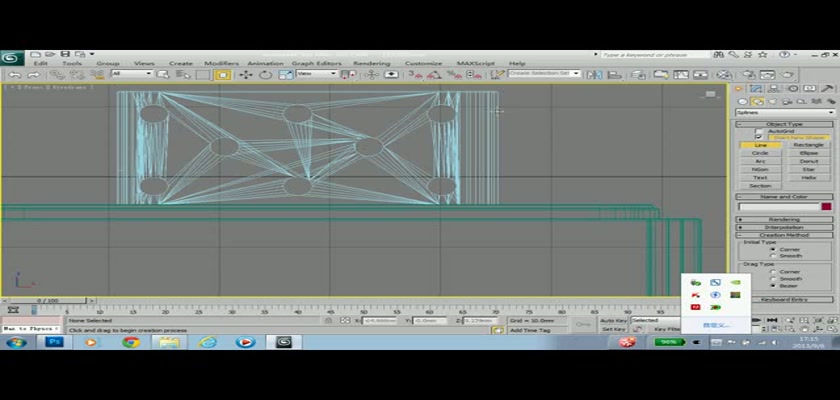Select Initial Type Corner radio button
The height and width of the screenshot is (400, 840).
(x=772, y=249)
